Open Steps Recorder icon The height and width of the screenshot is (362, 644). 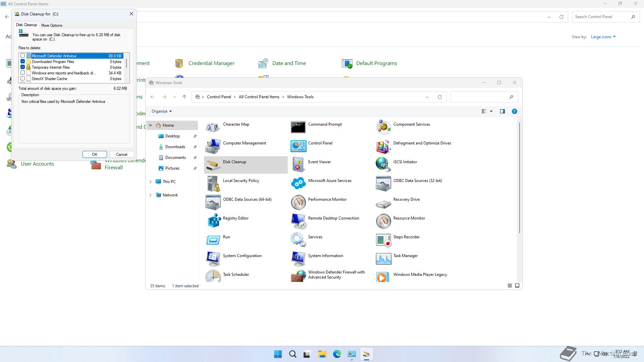(x=383, y=240)
